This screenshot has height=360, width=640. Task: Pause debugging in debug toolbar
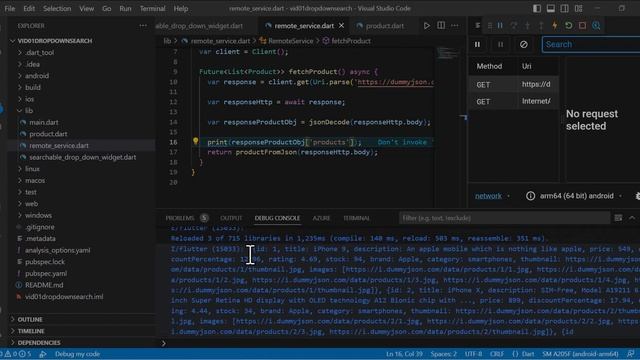[500, 25]
